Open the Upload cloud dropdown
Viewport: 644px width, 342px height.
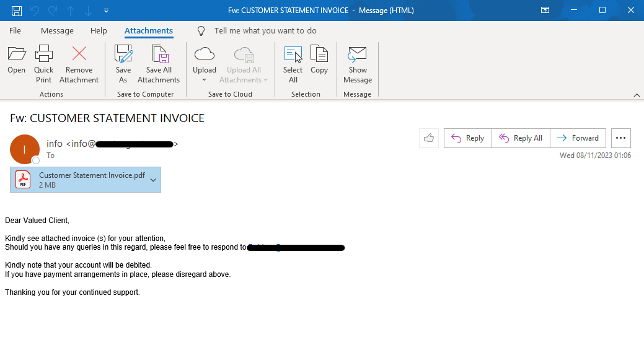pyautogui.click(x=205, y=64)
